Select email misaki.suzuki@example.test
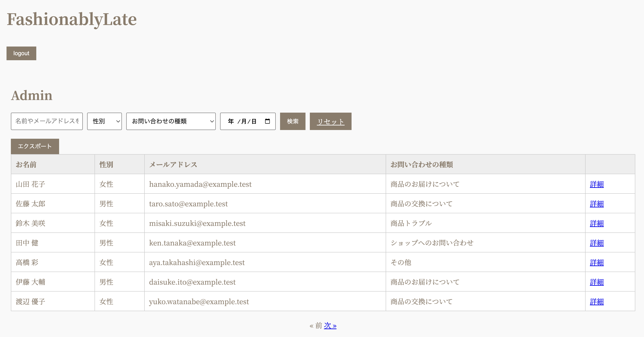This screenshot has height=337, width=644. point(197,223)
